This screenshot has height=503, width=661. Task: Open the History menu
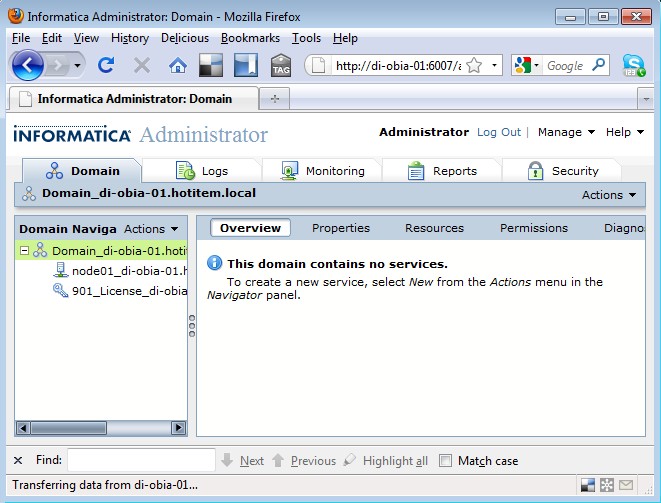point(130,38)
